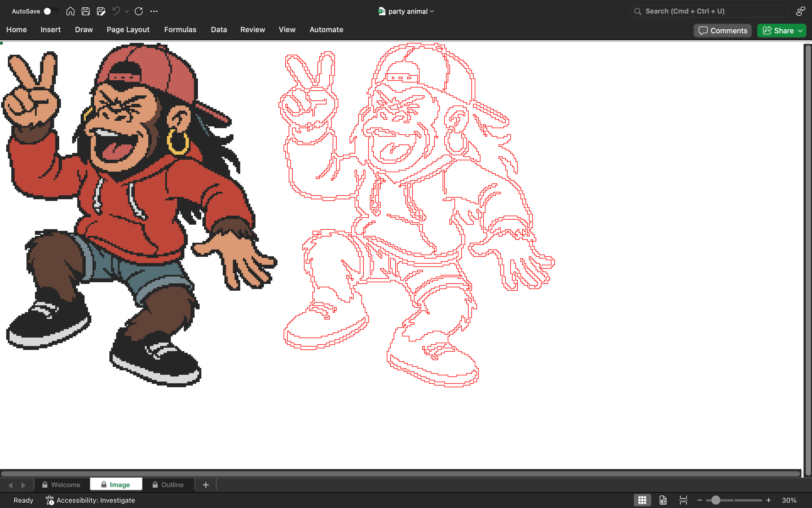Screen dimensions: 812x508
Task: Select the colored gorilla pixel art image
Action: pyautogui.click(x=139, y=215)
